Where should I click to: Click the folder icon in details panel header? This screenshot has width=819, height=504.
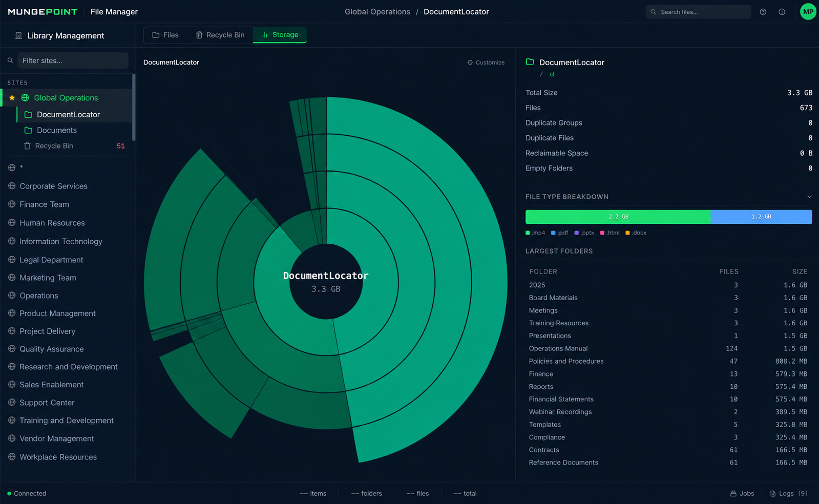point(530,62)
